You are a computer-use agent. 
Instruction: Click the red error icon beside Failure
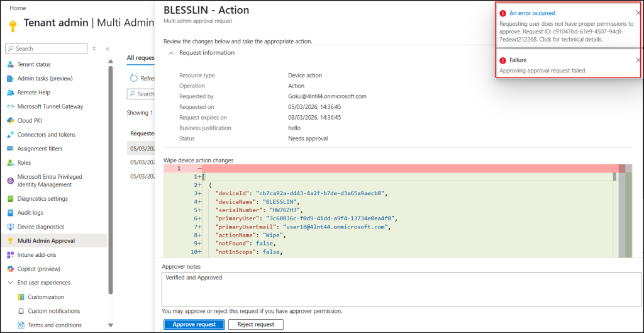502,60
